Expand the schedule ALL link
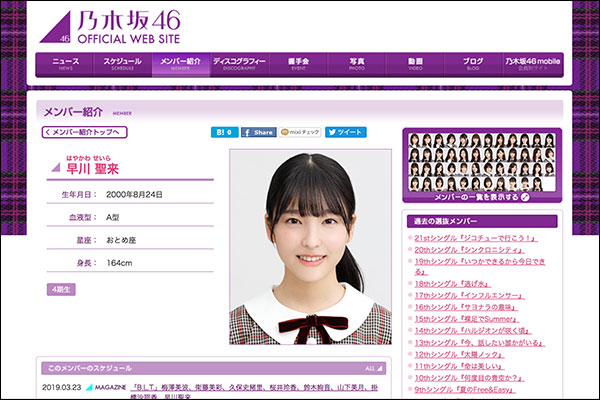The image size is (600, 400). click(372, 367)
